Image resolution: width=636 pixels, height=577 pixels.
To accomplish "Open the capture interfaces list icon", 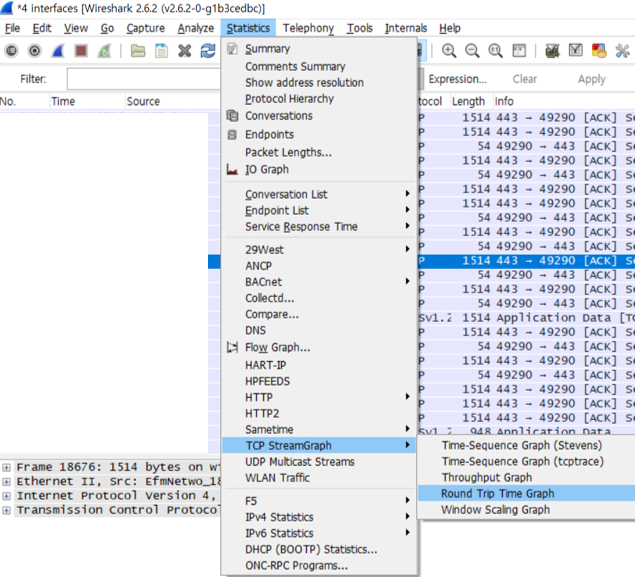I will (x=11, y=51).
